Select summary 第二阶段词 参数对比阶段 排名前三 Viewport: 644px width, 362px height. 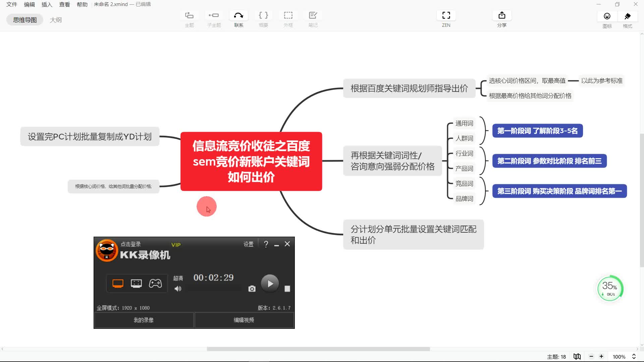549,161
